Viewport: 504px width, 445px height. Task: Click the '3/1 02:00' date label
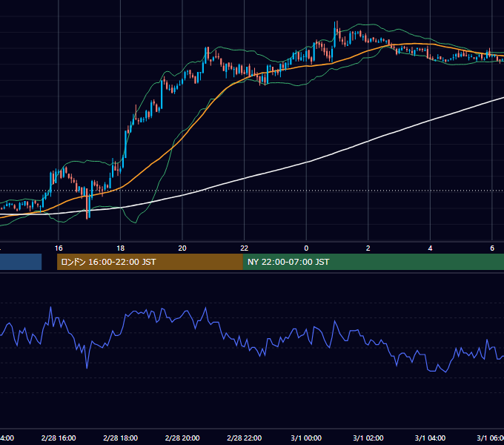coord(368,438)
